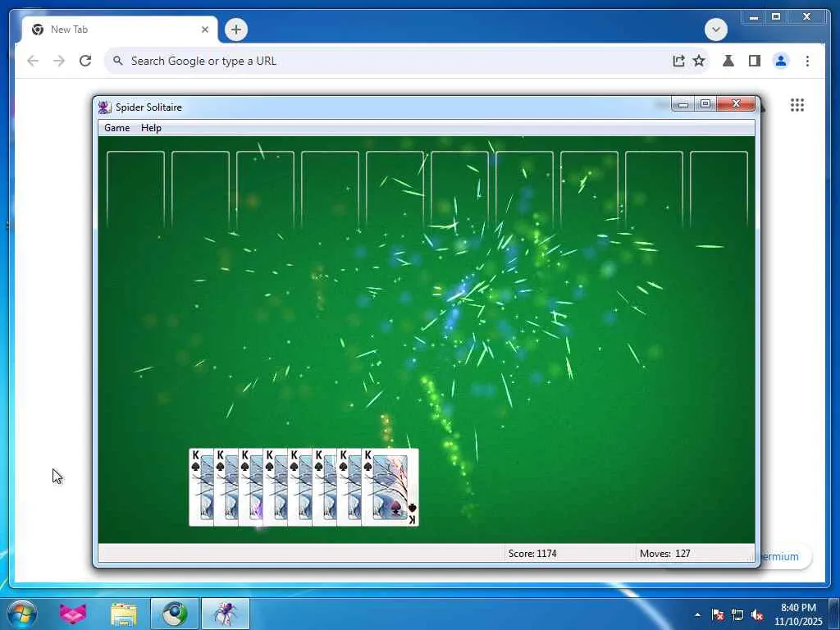Open Google apps grid on New Tab
Image resolution: width=840 pixels, height=630 pixels.
[x=797, y=105]
